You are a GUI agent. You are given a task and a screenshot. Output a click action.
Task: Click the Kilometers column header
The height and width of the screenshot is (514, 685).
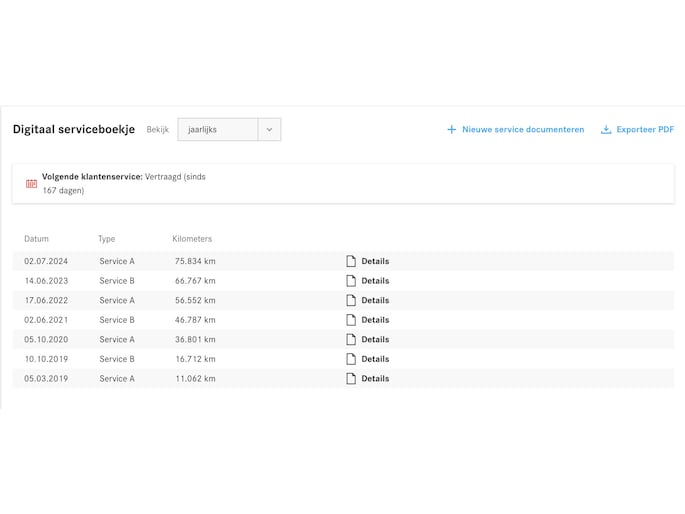point(192,239)
